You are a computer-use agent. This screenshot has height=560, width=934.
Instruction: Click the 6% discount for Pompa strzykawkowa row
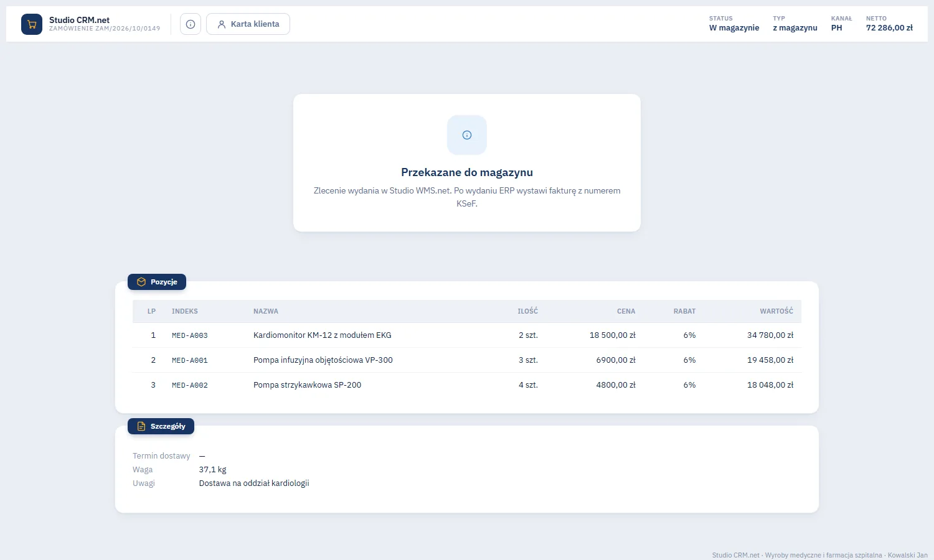tap(689, 385)
